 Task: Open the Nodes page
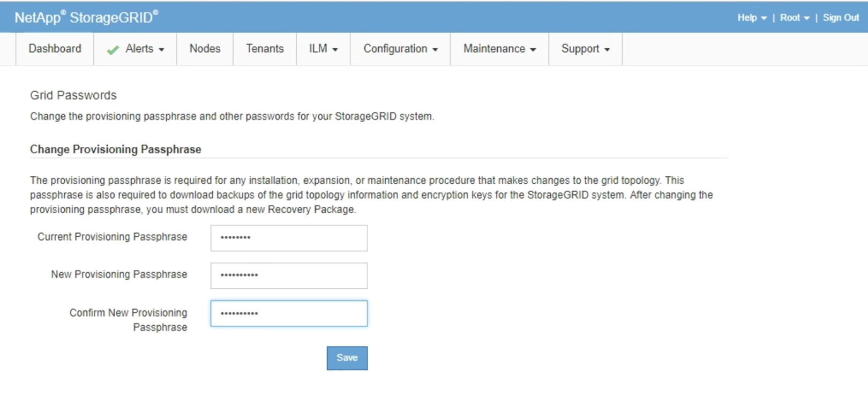[x=205, y=49]
